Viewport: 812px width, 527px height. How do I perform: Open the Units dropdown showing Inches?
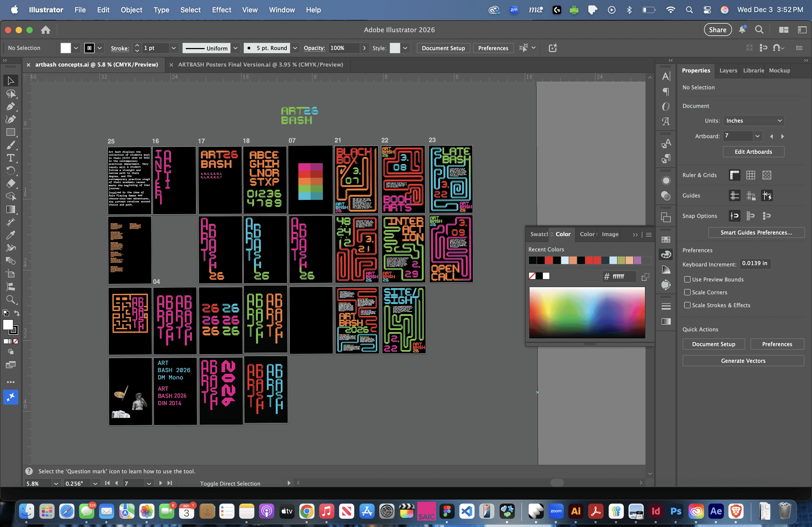pyautogui.click(x=753, y=121)
